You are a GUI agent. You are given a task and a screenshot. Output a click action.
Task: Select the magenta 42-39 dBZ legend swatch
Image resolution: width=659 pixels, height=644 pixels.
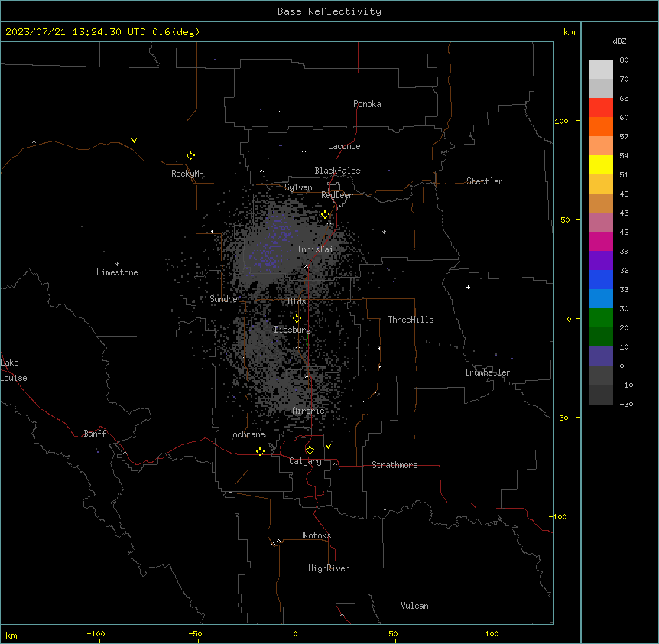[x=601, y=241]
